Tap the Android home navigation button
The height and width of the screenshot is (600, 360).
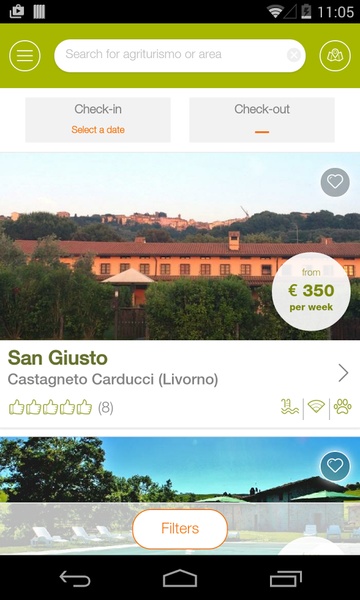tap(180, 578)
